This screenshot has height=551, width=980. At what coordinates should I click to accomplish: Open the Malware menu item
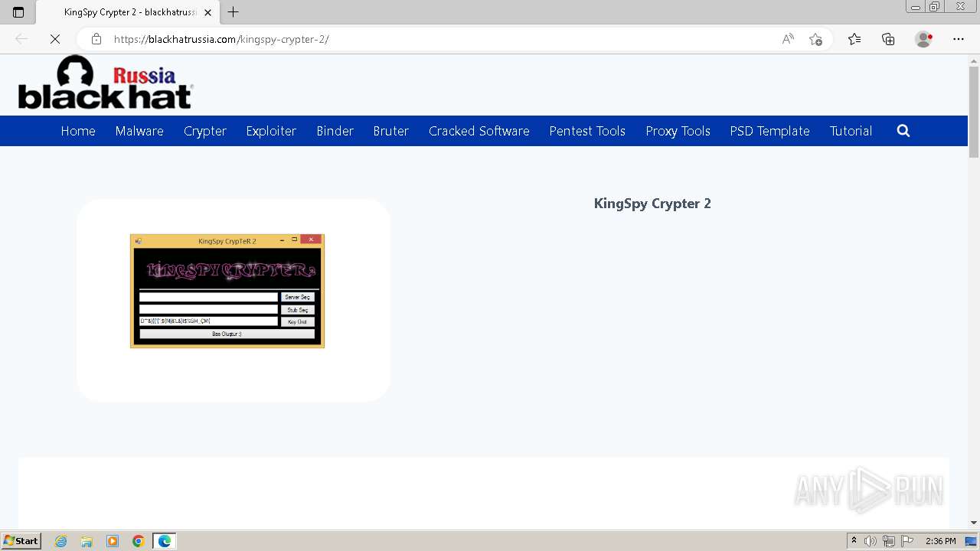coord(139,131)
